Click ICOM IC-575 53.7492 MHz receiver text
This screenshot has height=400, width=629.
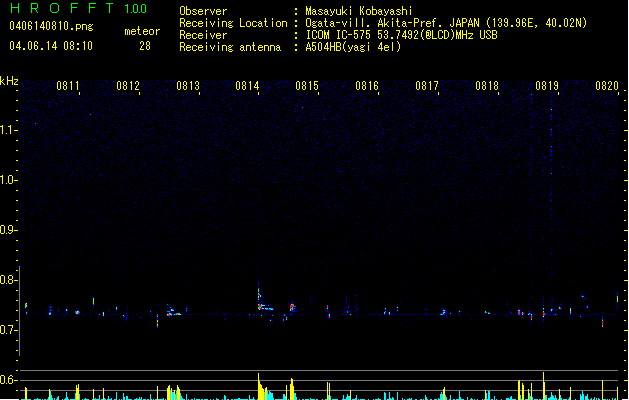coord(401,35)
